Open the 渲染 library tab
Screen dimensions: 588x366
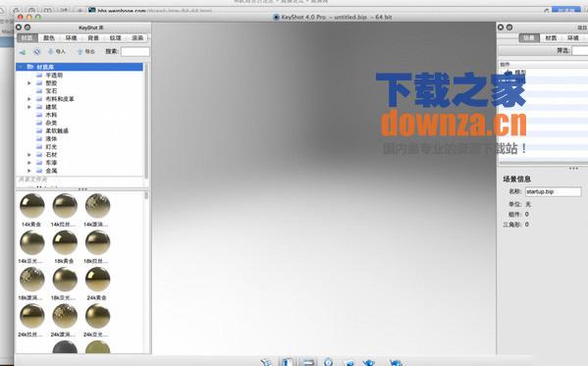click(x=137, y=38)
